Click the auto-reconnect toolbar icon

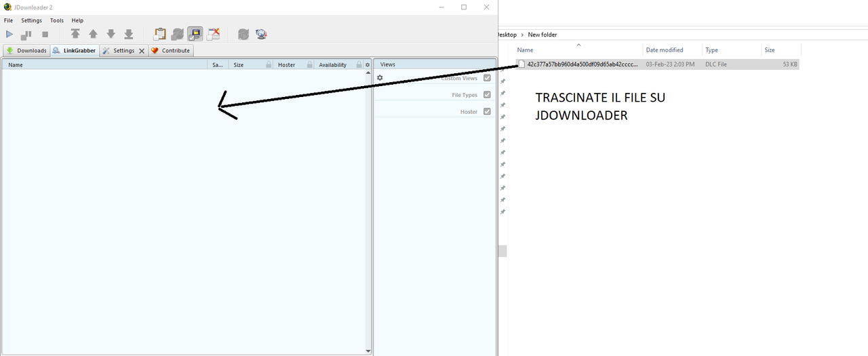[178, 34]
